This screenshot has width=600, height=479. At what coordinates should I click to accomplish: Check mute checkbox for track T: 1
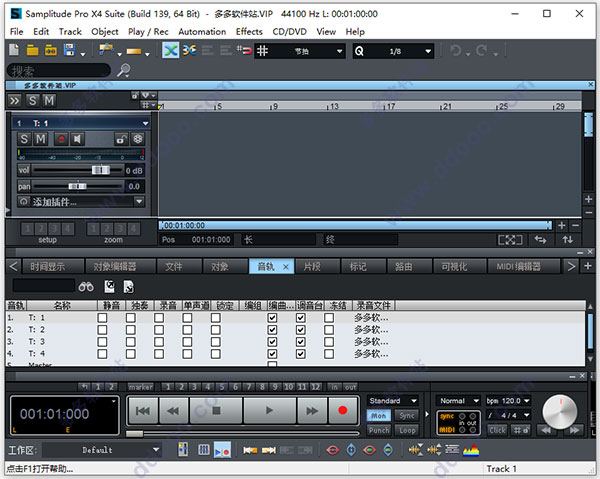102,318
